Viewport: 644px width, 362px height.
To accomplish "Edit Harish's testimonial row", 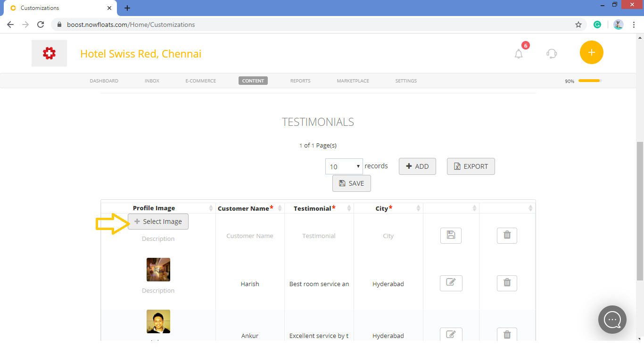I will click(x=451, y=283).
